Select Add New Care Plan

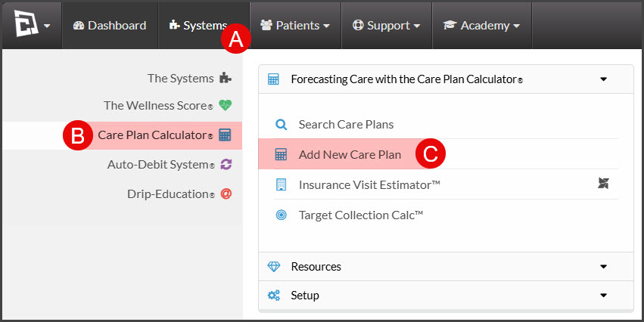[350, 155]
